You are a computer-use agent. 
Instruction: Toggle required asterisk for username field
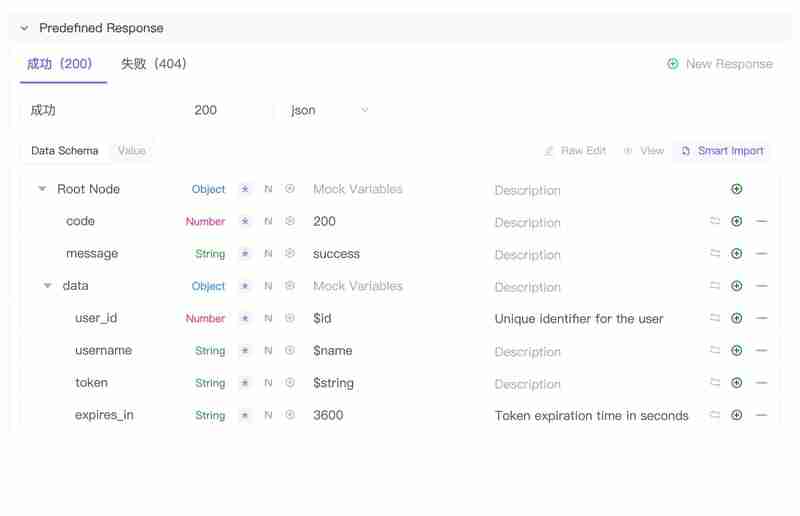[x=245, y=351]
